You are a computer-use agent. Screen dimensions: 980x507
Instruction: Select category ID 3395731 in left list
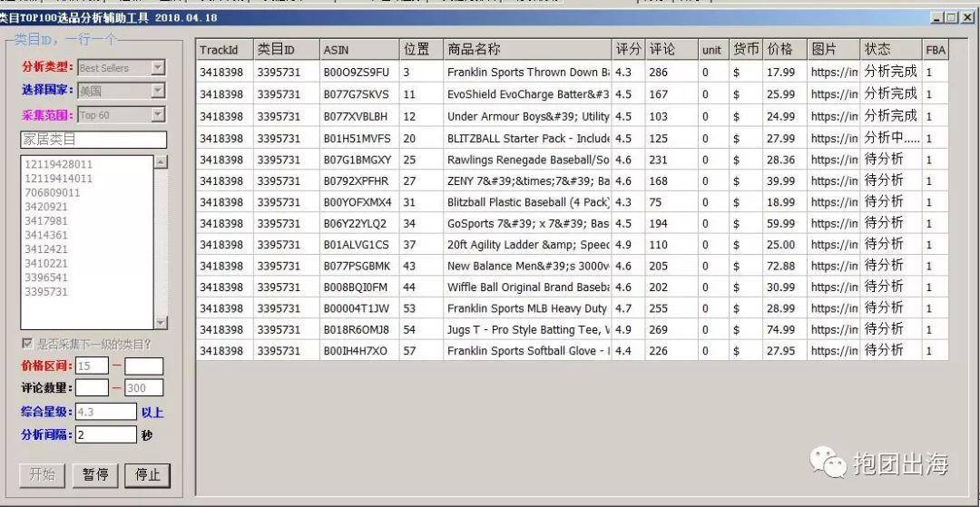pyautogui.click(x=46, y=291)
